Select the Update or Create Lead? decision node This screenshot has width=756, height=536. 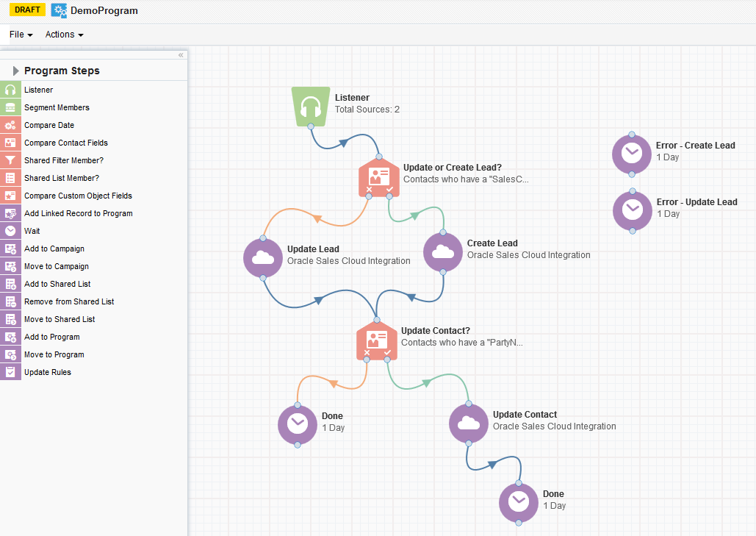(x=379, y=178)
